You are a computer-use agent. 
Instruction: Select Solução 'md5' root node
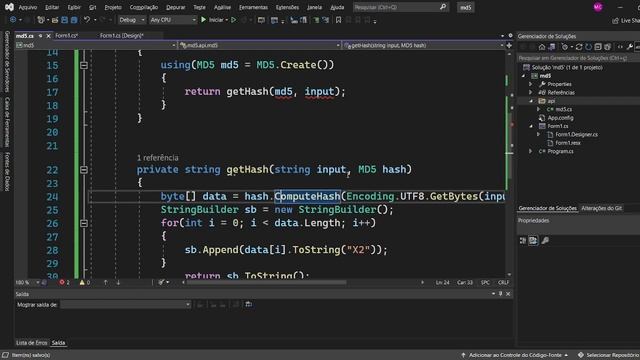click(567, 67)
